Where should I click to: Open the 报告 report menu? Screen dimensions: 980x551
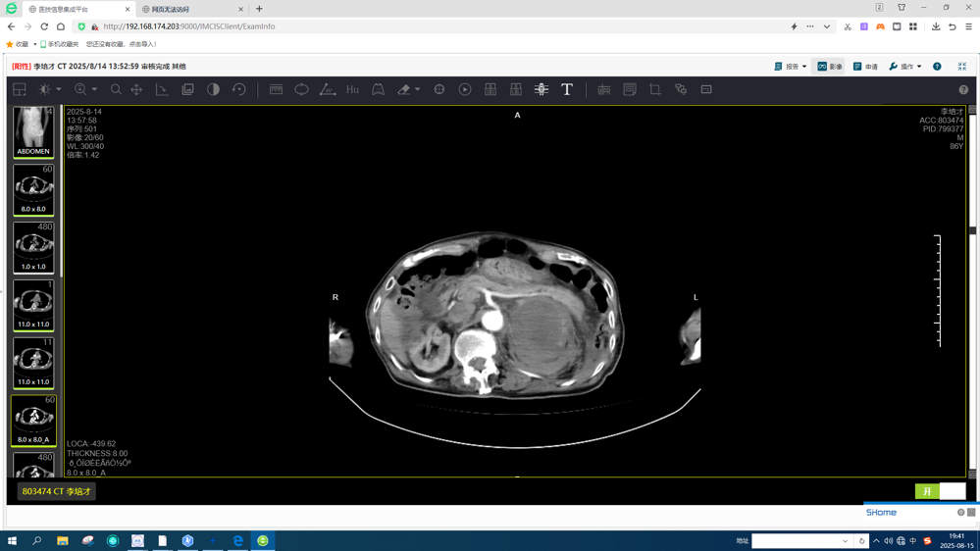pyautogui.click(x=791, y=67)
